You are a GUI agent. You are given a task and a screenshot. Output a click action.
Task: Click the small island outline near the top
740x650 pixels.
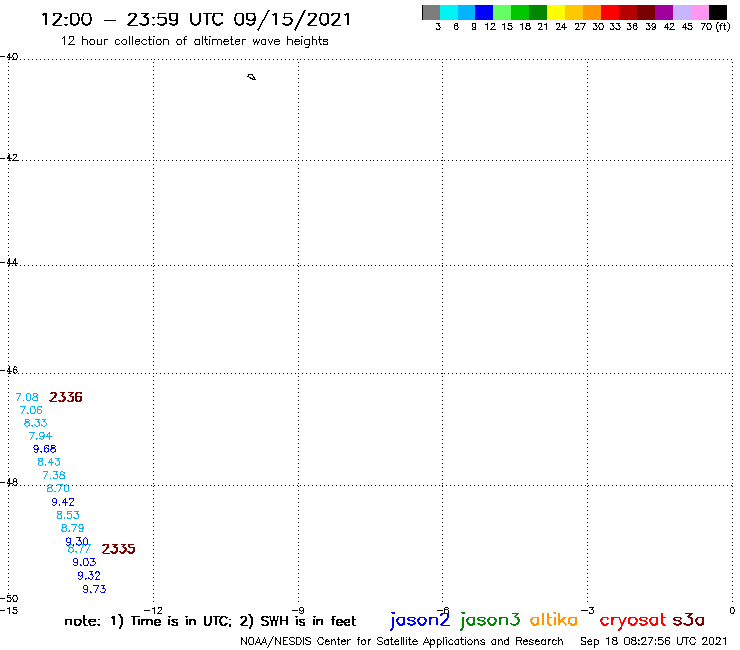click(252, 77)
